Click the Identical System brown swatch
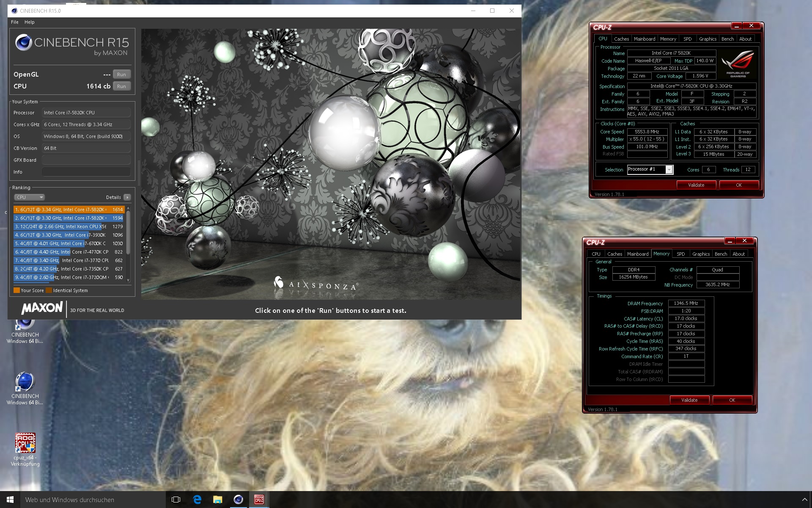812x508 pixels. pos(49,290)
